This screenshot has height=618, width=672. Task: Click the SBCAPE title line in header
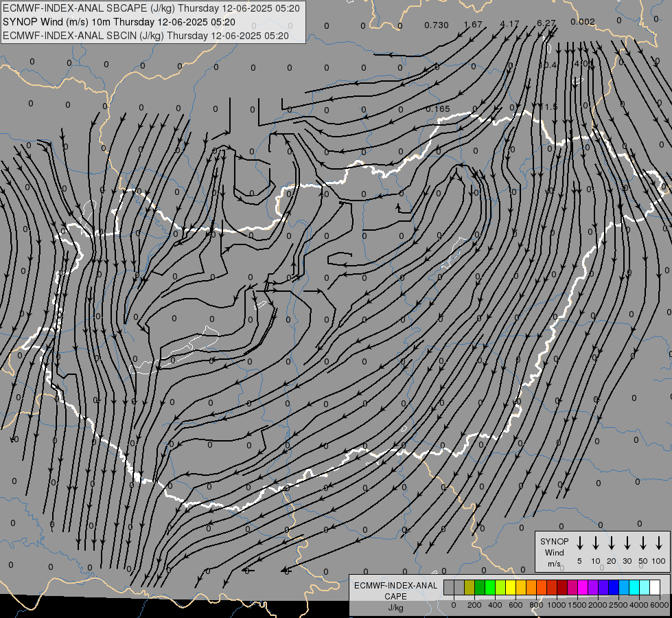tap(151, 8)
